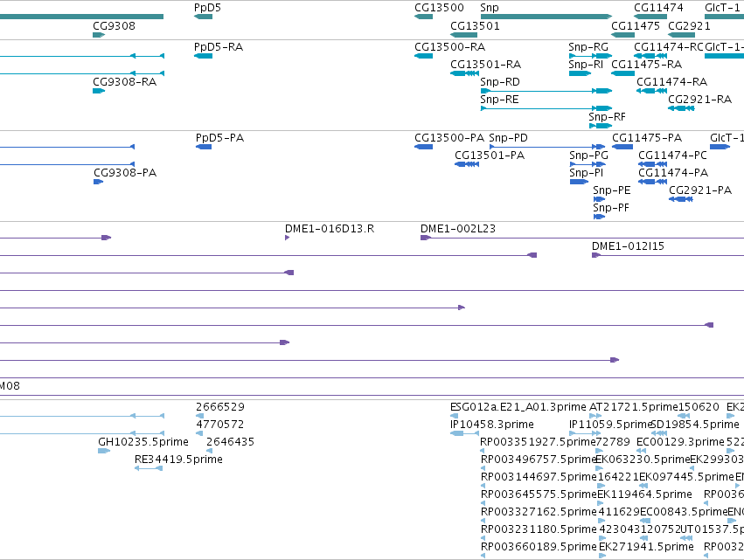Click the EC00129.3prime label
The image size is (744, 560).
pos(680,442)
